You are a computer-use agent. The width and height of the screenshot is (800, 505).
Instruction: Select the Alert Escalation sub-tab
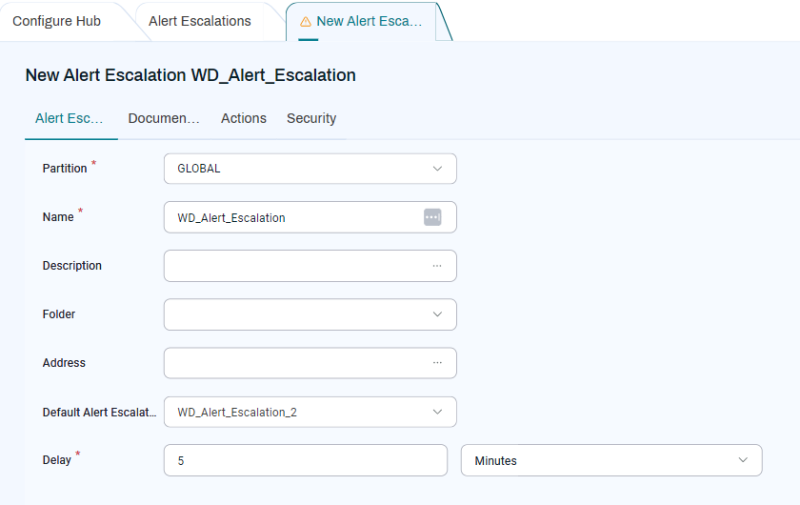[69, 118]
